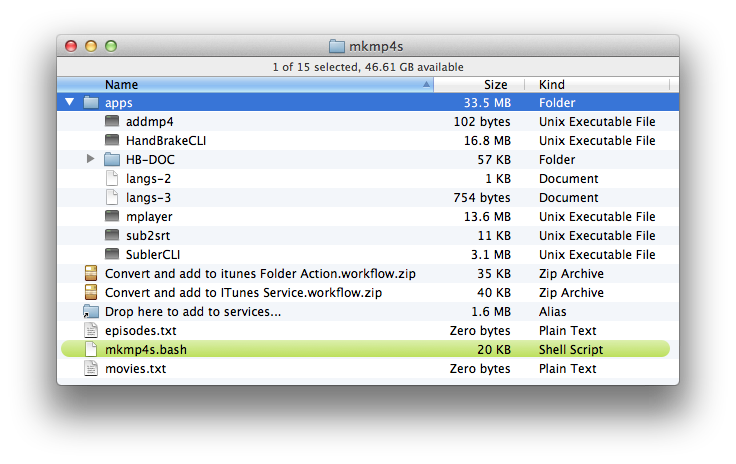
Task: Select the Folder Action workflow zip icon
Action: pyautogui.click(x=91, y=273)
